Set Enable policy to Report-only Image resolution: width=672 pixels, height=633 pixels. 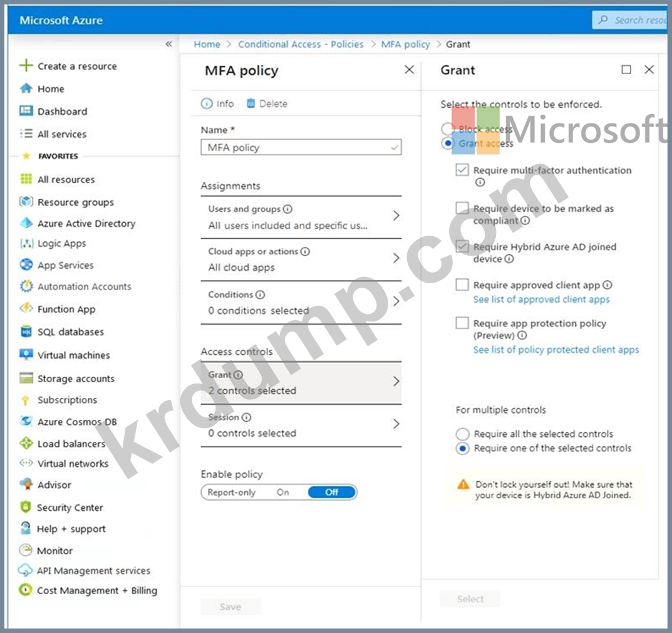coord(232,493)
